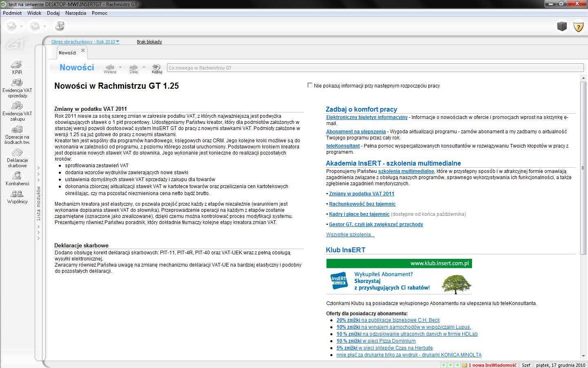Open Ewidencja VAT sprzedaży module

click(17, 88)
